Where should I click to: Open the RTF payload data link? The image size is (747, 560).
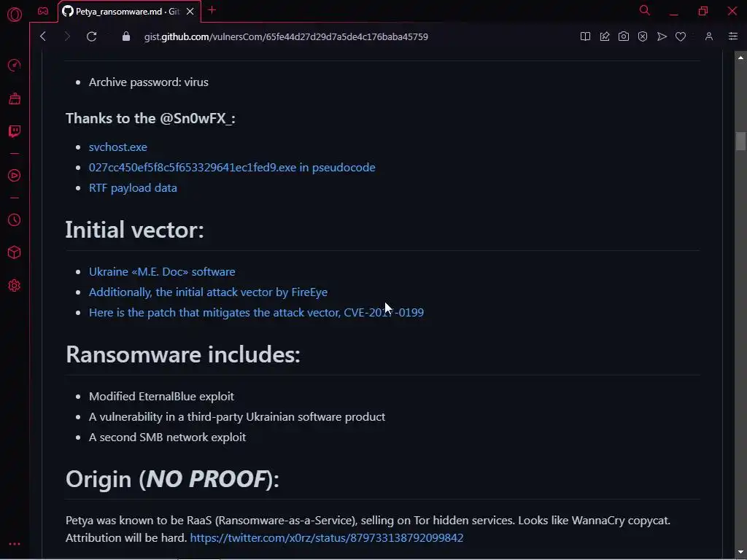tap(133, 187)
